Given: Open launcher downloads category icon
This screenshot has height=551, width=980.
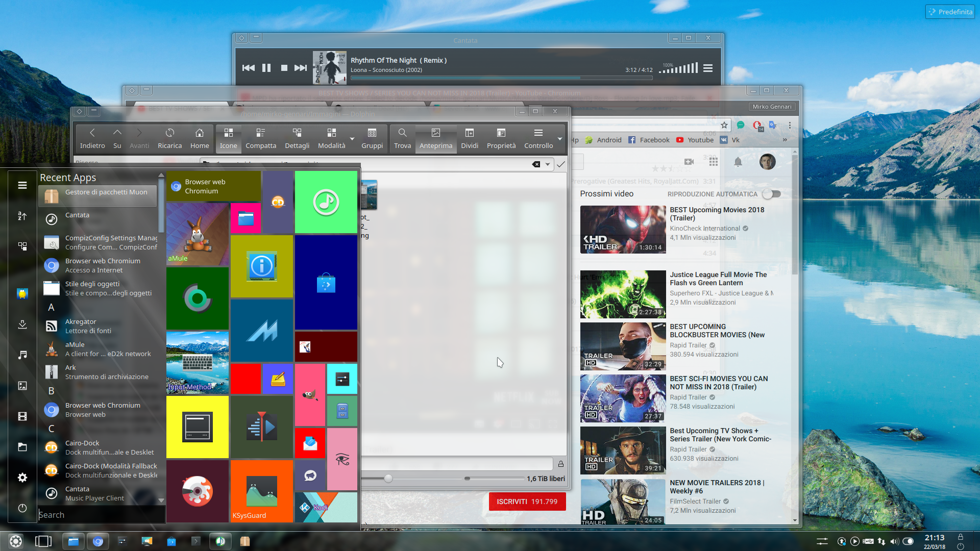Looking at the screenshot, I should pyautogui.click(x=22, y=324).
